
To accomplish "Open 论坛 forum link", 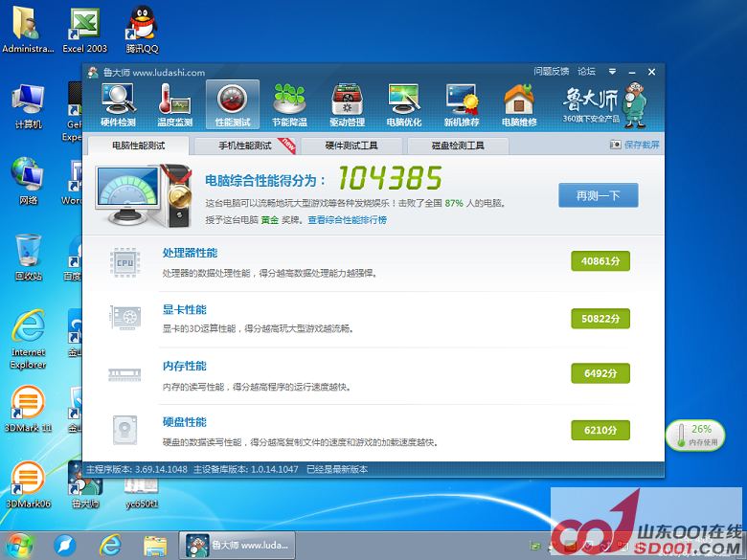I will 586,72.
